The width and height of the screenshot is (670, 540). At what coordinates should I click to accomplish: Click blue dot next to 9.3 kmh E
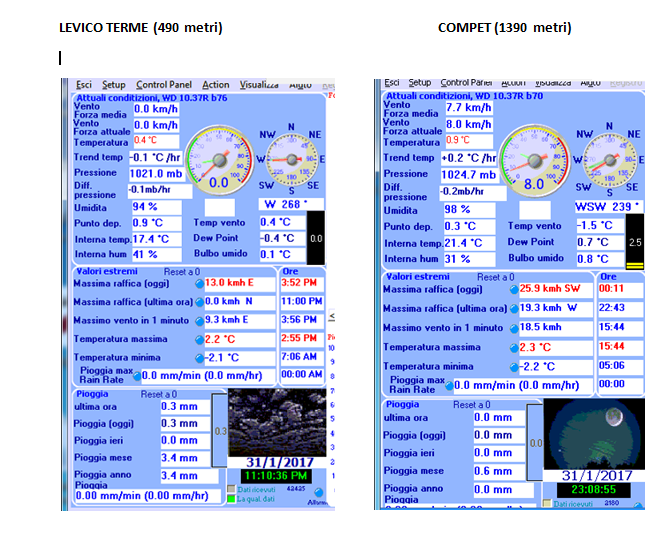[199, 320]
